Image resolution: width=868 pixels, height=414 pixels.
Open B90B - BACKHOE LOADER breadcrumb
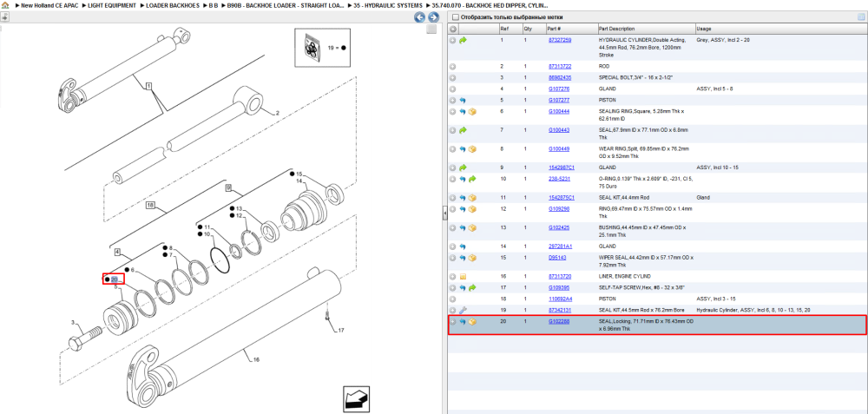click(285, 5)
